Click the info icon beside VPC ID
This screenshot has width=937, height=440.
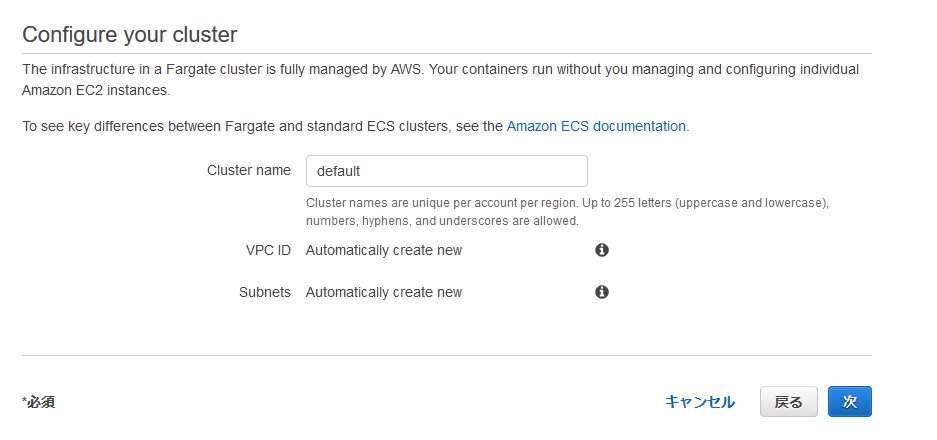pos(602,250)
